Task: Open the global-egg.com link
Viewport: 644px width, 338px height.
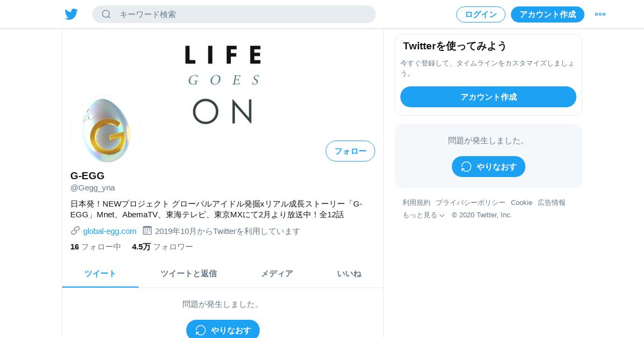Action: pos(109,231)
